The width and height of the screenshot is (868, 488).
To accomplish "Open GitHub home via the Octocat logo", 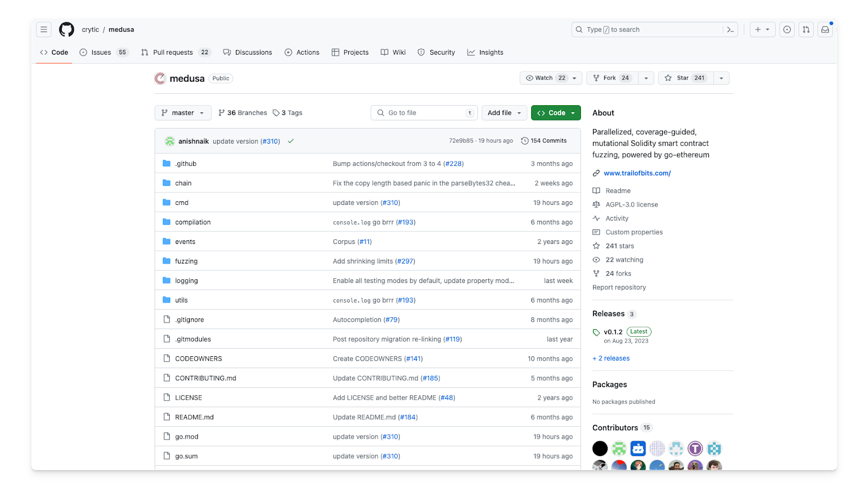I will click(x=66, y=29).
